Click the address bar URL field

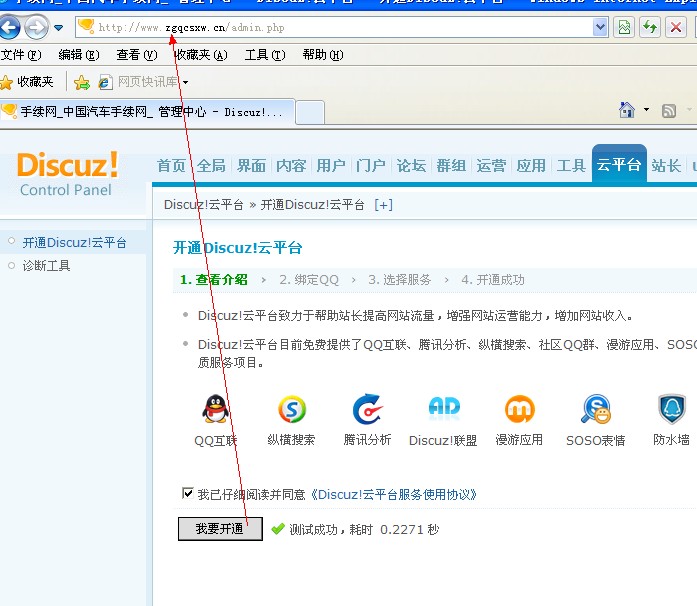pos(341,28)
